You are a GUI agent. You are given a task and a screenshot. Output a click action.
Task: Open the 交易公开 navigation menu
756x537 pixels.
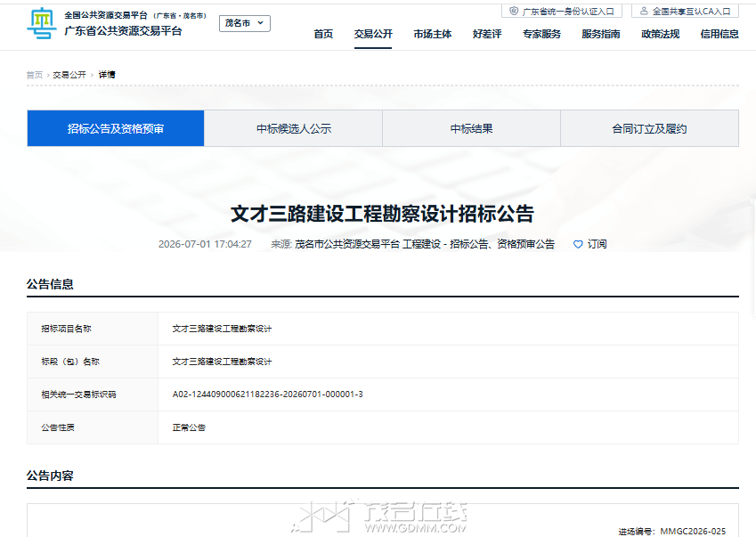pyautogui.click(x=373, y=34)
